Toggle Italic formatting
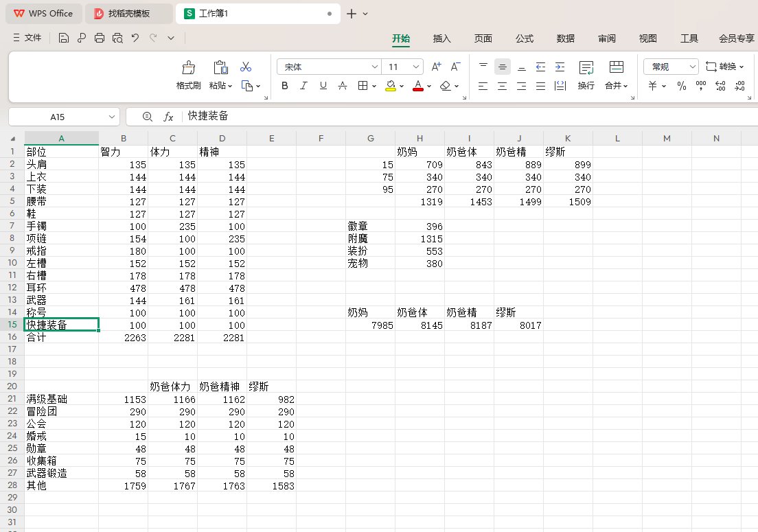 (x=303, y=86)
